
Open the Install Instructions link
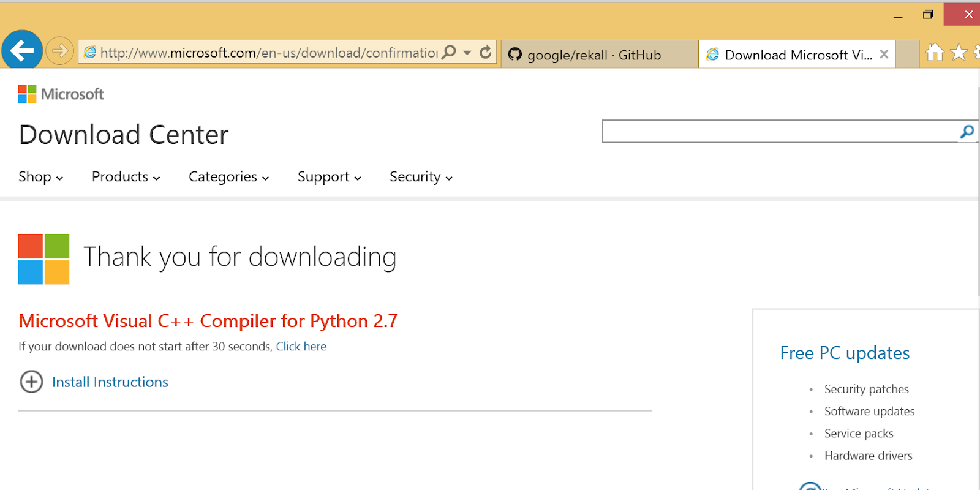tap(110, 382)
